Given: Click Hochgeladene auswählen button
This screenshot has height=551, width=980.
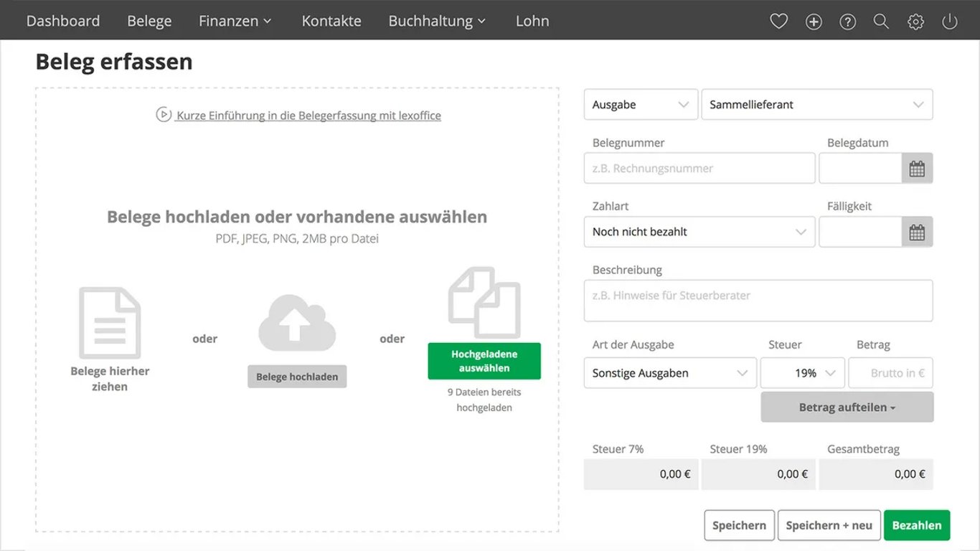Looking at the screenshot, I should (484, 361).
